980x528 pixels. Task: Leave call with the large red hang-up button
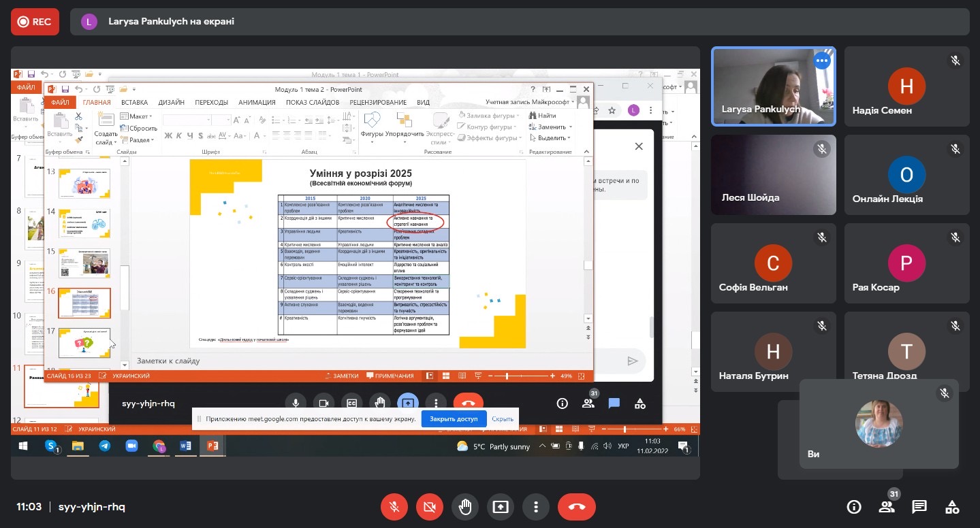click(577, 507)
